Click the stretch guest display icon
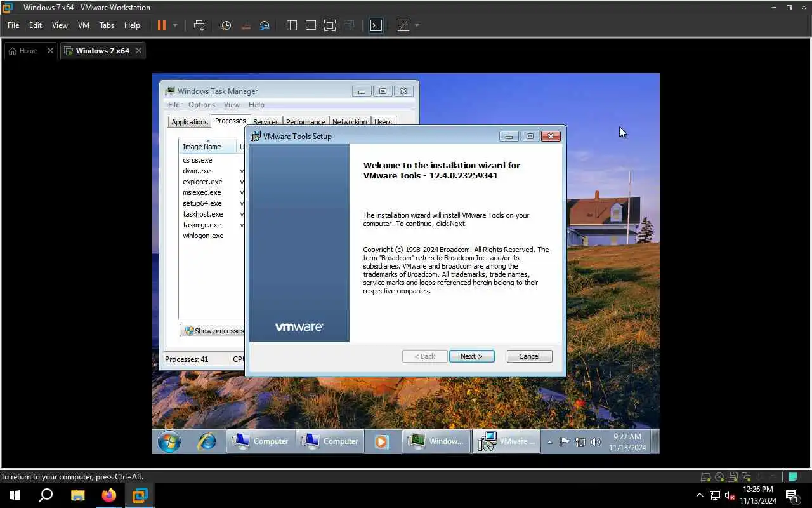Image resolution: width=812 pixels, height=508 pixels. pyautogui.click(x=403, y=25)
